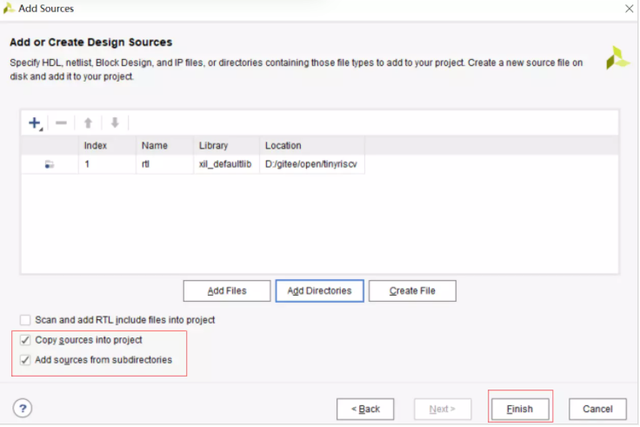Click the minus Remove icon in toolbar
This screenshot has width=640, height=427.
click(61, 123)
